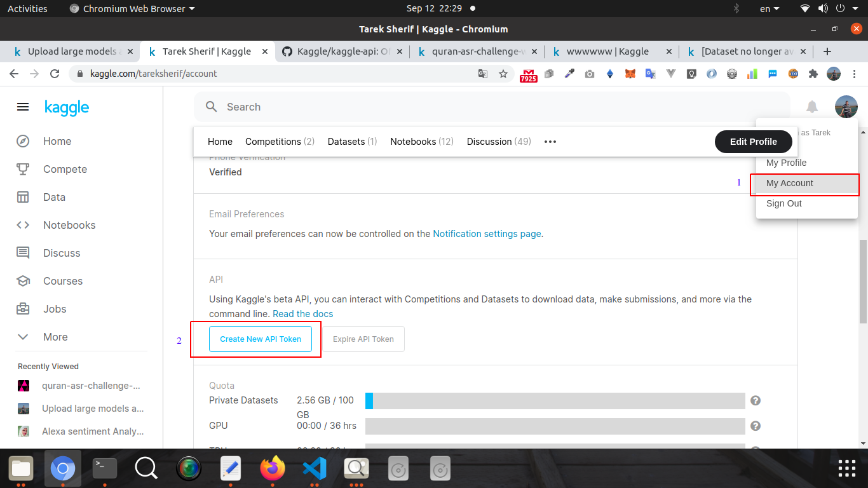868x488 pixels.
Task: Open Datasets tab on profile
Action: point(353,142)
